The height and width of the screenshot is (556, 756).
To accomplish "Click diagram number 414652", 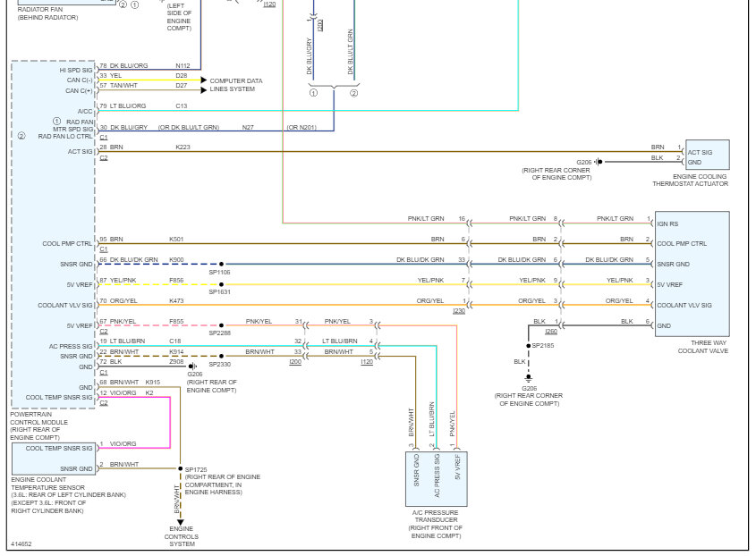I will click(x=21, y=544).
